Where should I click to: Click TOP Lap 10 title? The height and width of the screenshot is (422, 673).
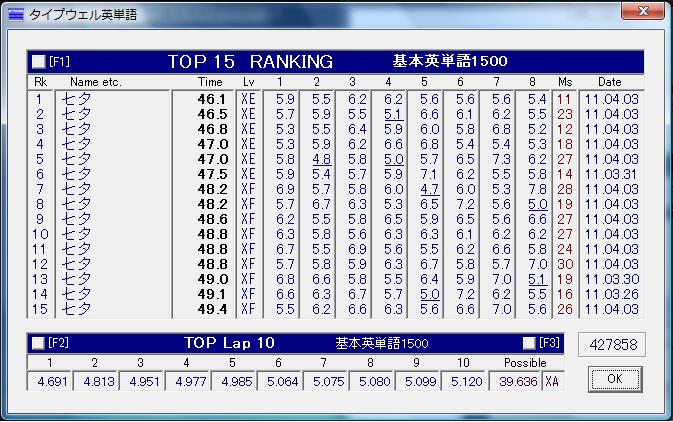229,343
